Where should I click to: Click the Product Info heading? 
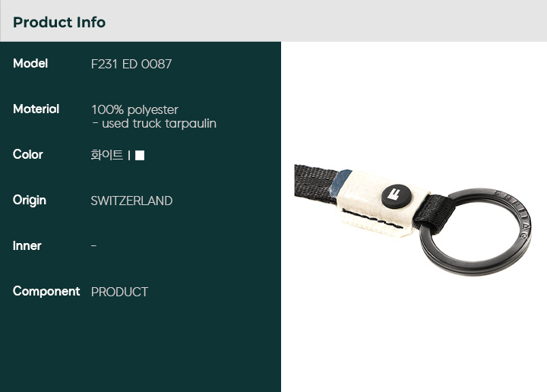pyautogui.click(x=59, y=22)
